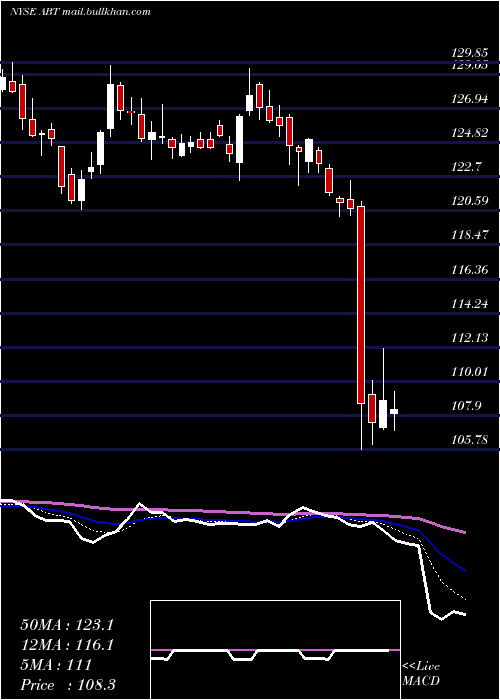This screenshot has width=500, height=700.
Task: Click the large red crash candlestick
Action: pyautogui.click(x=361, y=305)
